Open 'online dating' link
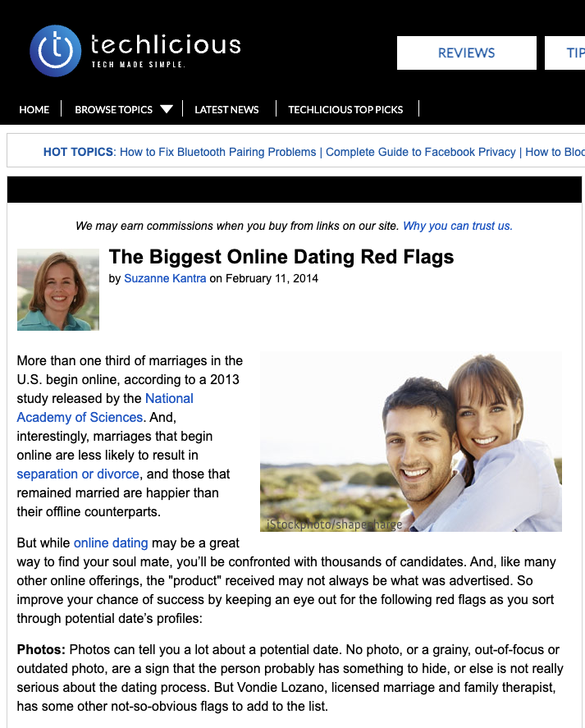The height and width of the screenshot is (728, 585). click(111, 543)
